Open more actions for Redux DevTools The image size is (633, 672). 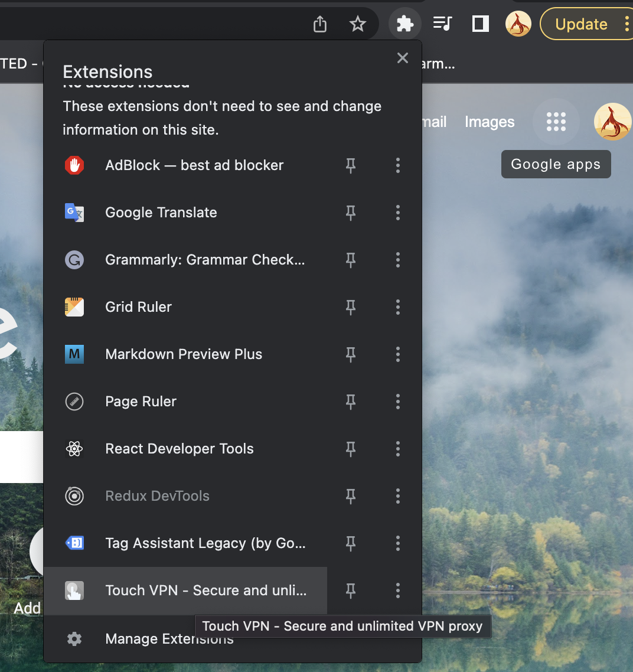tap(398, 496)
